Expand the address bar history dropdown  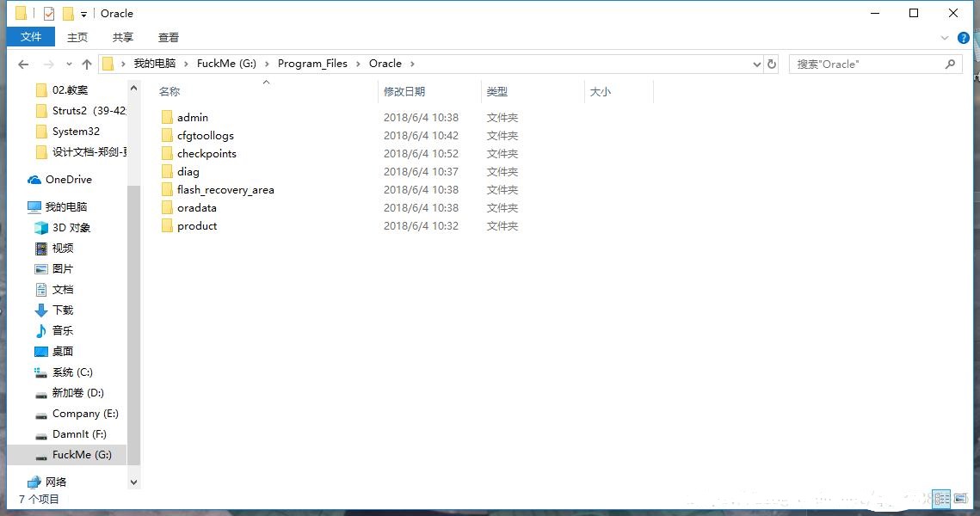point(757,64)
